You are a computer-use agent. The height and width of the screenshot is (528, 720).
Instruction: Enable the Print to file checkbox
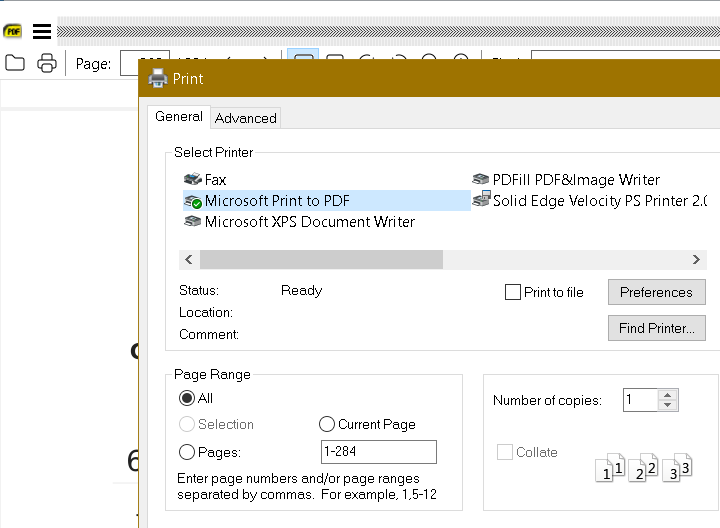[512, 292]
